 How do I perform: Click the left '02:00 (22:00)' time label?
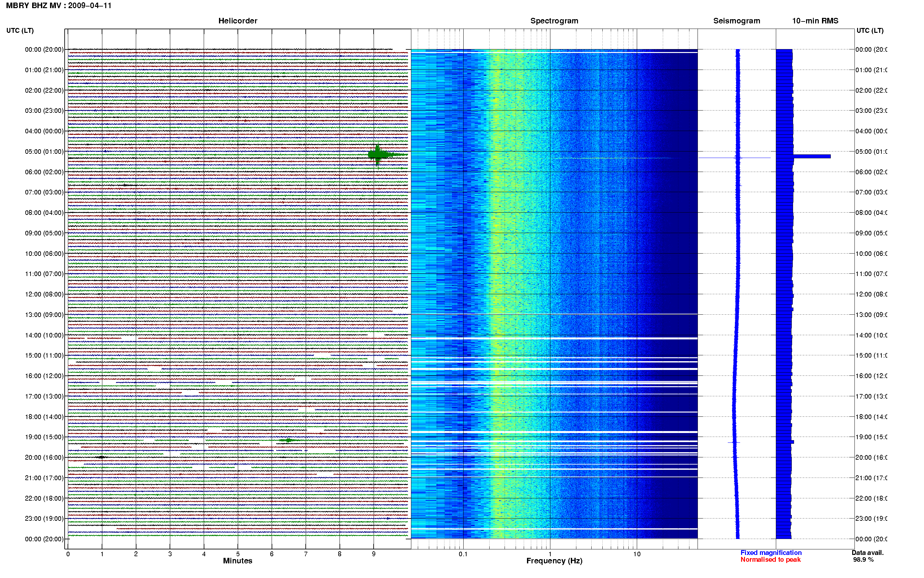[44, 90]
